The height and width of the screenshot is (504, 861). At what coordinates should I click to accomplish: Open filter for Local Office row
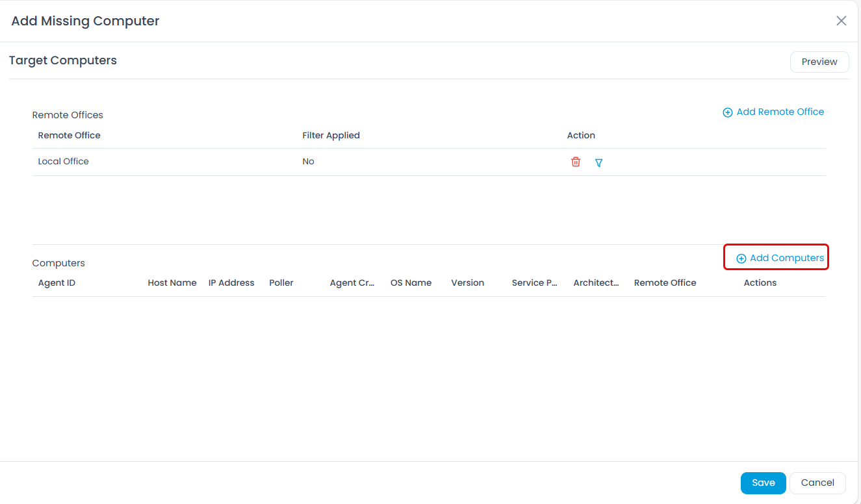(x=599, y=162)
